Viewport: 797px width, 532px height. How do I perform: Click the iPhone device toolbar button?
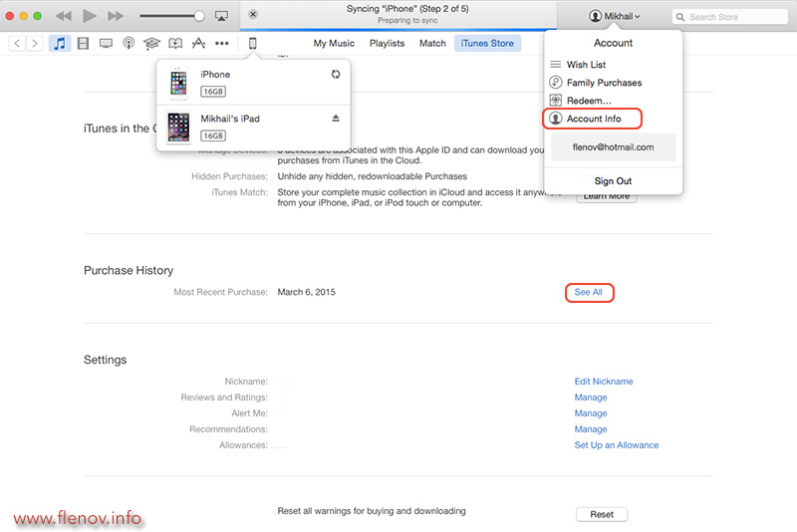pyautogui.click(x=253, y=43)
